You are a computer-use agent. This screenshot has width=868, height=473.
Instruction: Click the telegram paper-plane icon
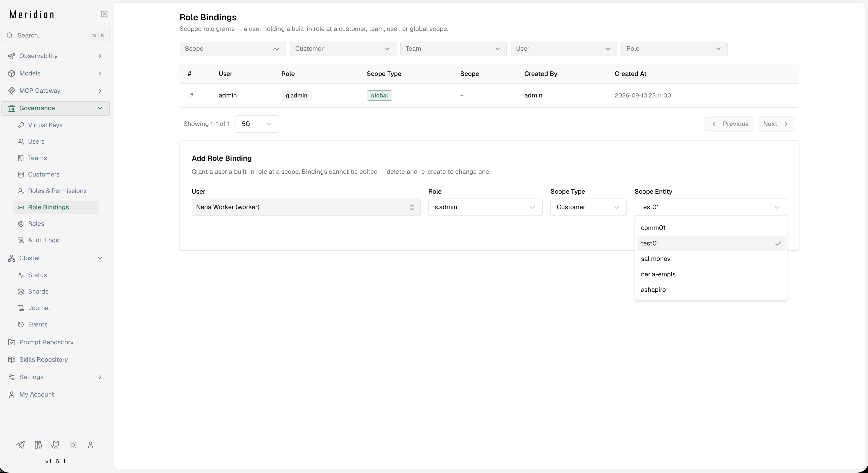click(x=21, y=445)
